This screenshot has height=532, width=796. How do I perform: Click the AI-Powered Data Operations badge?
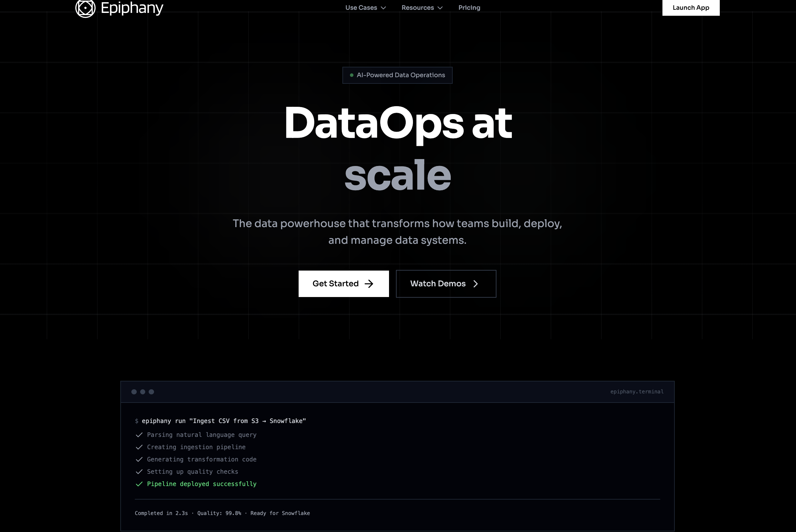[x=397, y=75]
